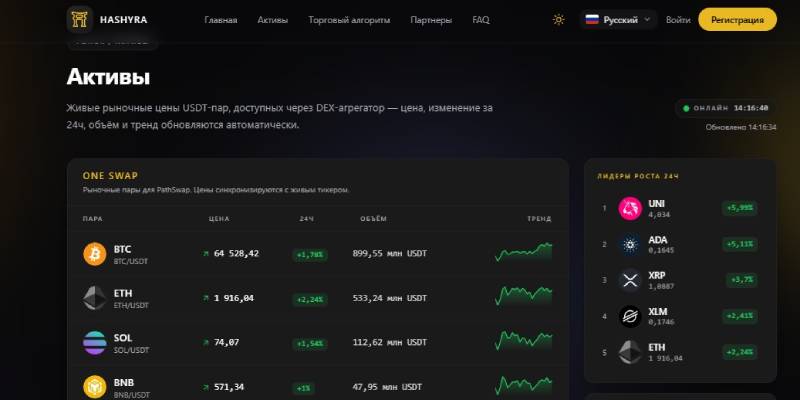
Task: Click the XRP +3,7% badge
Action: (x=742, y=280)
